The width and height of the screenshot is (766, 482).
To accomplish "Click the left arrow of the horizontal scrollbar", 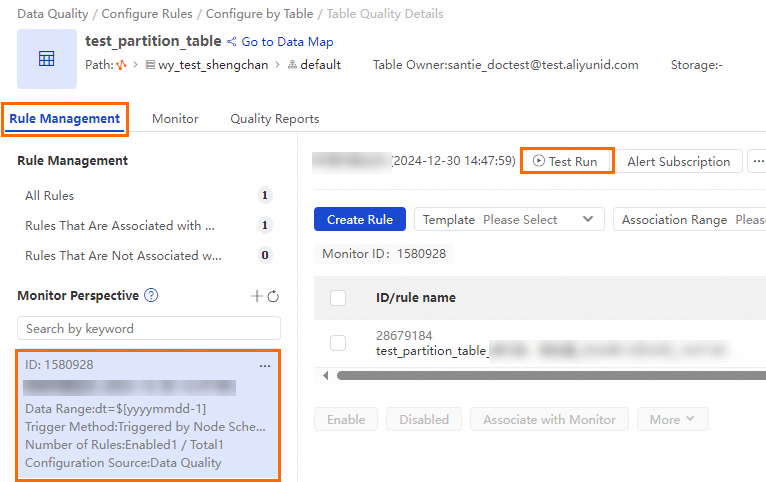I will point(325,376).
